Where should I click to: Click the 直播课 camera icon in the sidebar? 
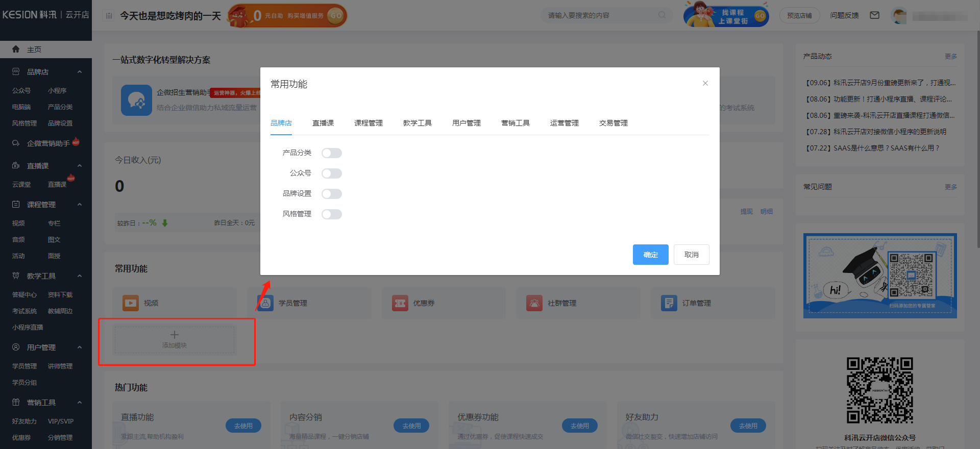pyautogui.click(x=16, y=166)
